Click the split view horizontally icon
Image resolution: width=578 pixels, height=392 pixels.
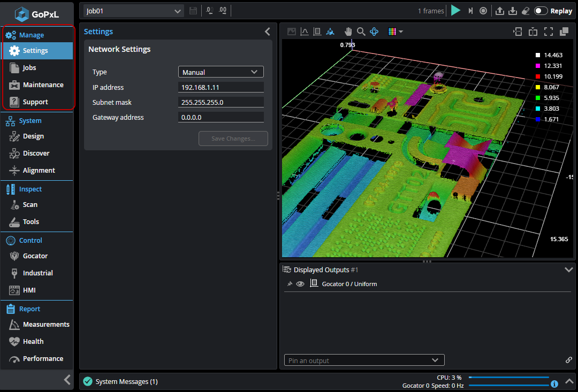pyautogui.click(x=518, y=32)
